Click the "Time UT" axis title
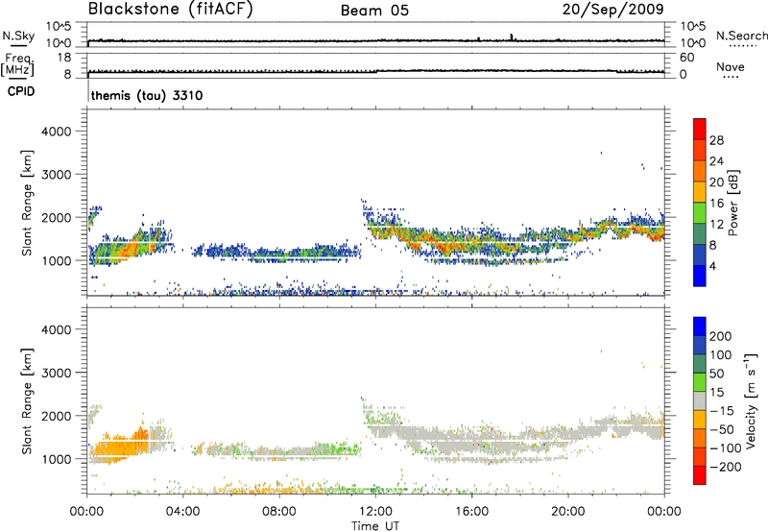768x532 pixels. coord(375,526)
